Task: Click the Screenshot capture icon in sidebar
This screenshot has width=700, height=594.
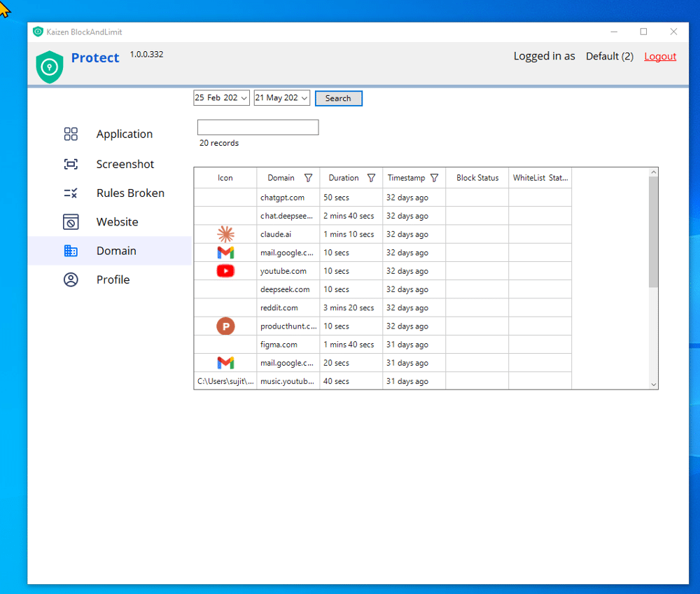Action: [x=71, y=164]
